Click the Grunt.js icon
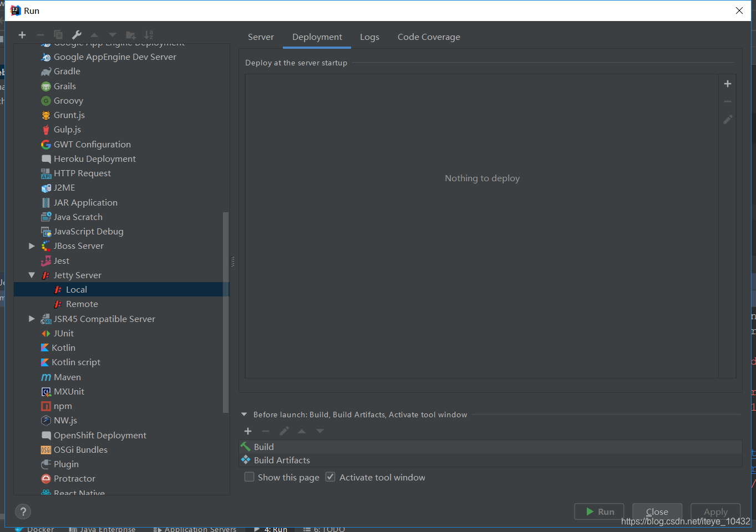The width and height of the screenshot is (756, 532). (46, 115)
